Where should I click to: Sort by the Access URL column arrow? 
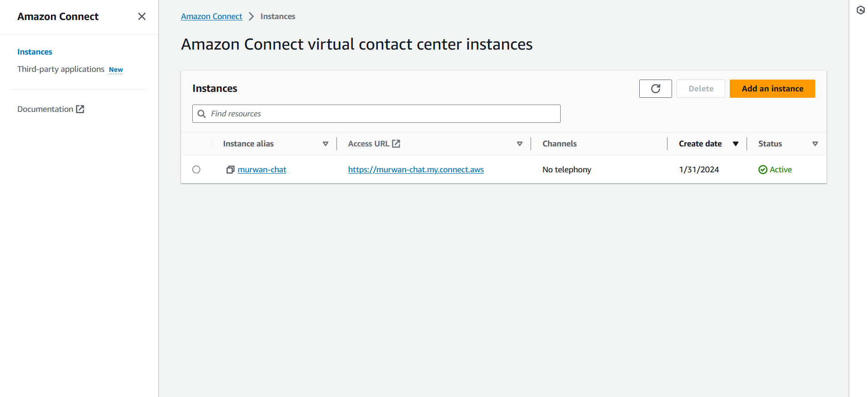(520, 144)
